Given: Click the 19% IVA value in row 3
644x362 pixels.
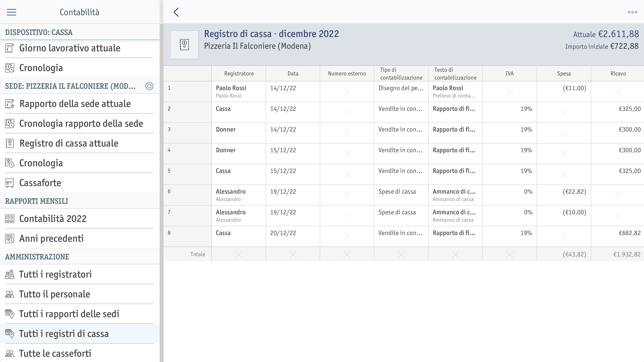Looking at the screenshot, I should (526, 129).
